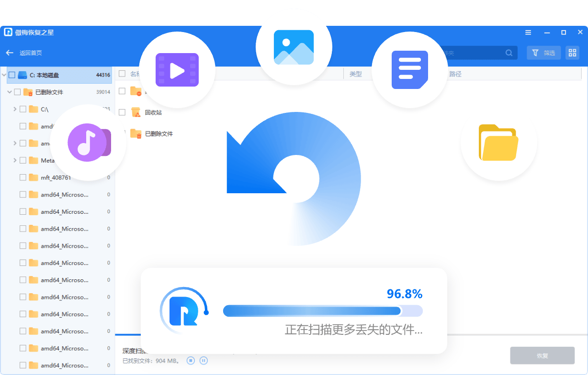Click the 路径 column header
588x375 pixels.
455,74
